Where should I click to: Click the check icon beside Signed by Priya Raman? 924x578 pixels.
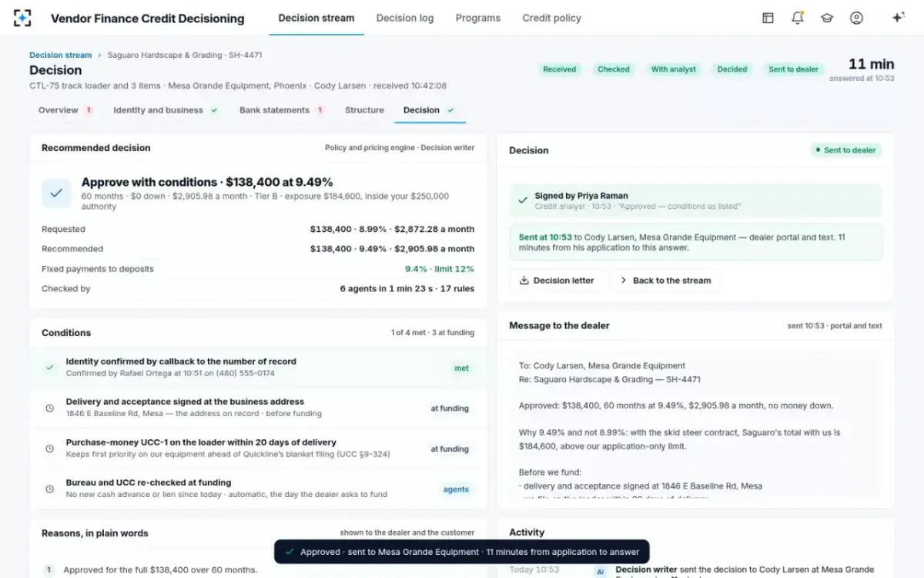(523, 200)
